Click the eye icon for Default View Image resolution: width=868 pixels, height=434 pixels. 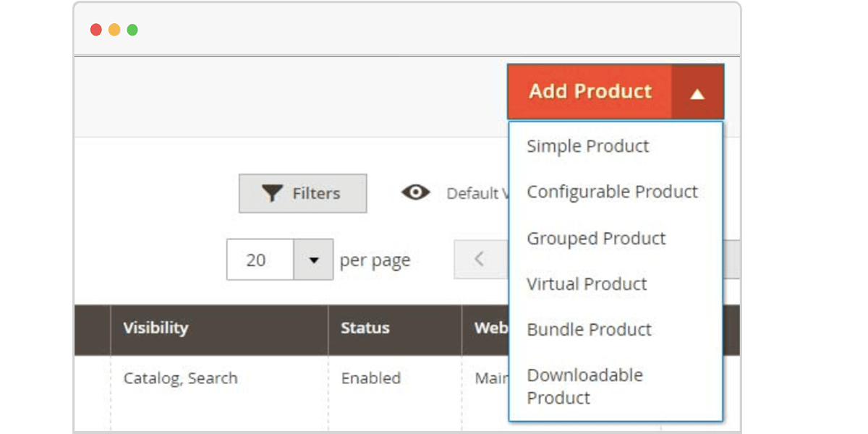pos(415,192)
